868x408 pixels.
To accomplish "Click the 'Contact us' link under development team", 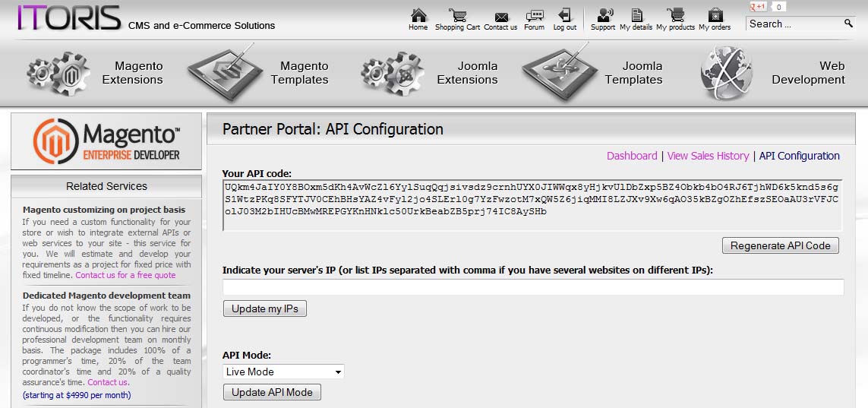I will coord(107,382).
